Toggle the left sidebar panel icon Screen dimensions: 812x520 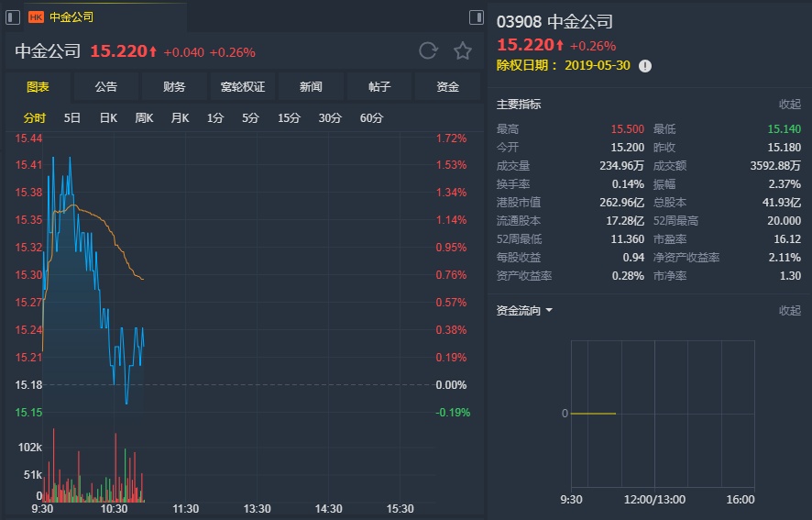click(13, 17)
